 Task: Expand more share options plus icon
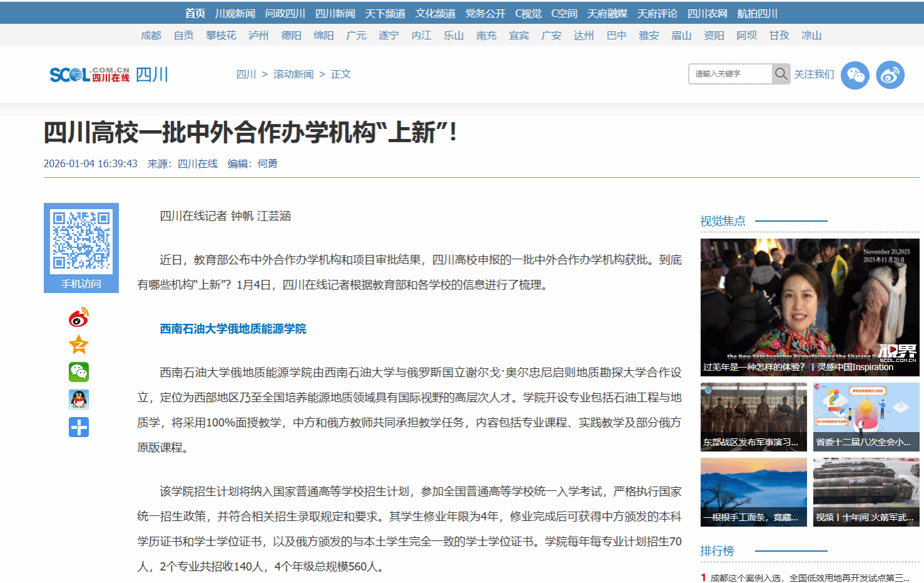click(x=79, y=427)
